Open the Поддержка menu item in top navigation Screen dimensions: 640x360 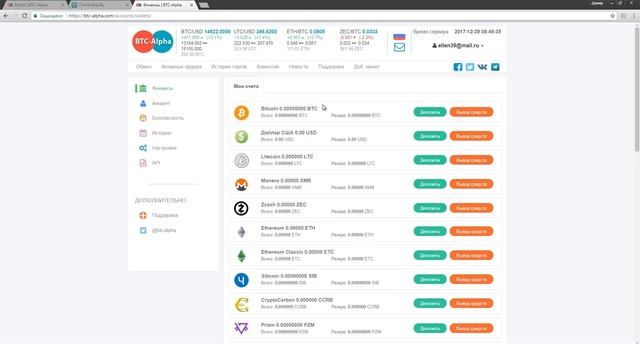tap(331, 67)
